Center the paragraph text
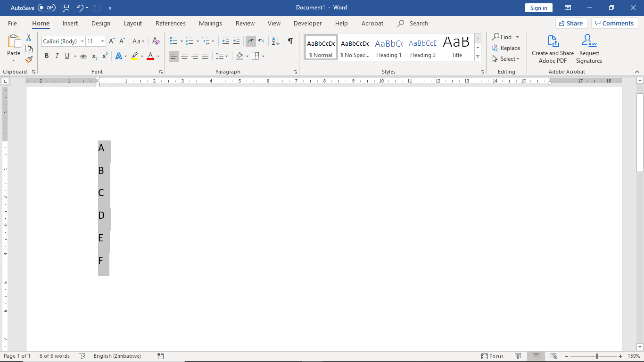Viewport: 644px width, 362px height. 184,56
